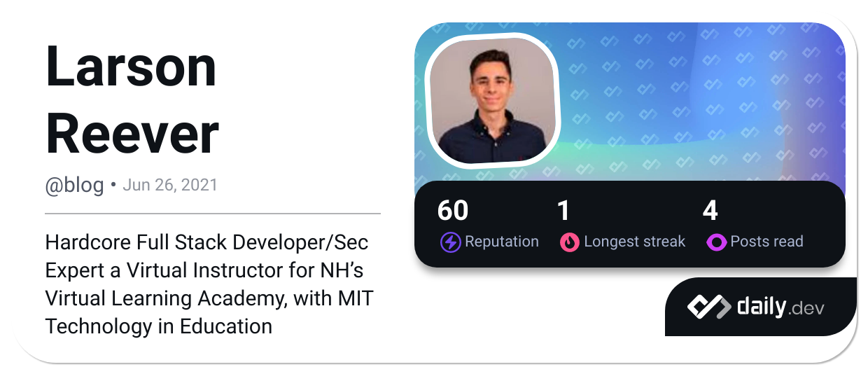This screenshot has height=374, width=868.
Task: Open Larson Reever's profile photo
Action: (x=493, y=99)
